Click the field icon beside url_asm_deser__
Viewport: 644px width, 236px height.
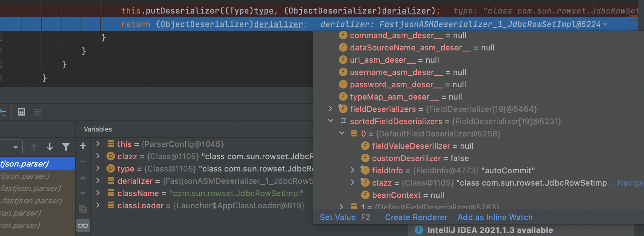[x=343, y=60]
